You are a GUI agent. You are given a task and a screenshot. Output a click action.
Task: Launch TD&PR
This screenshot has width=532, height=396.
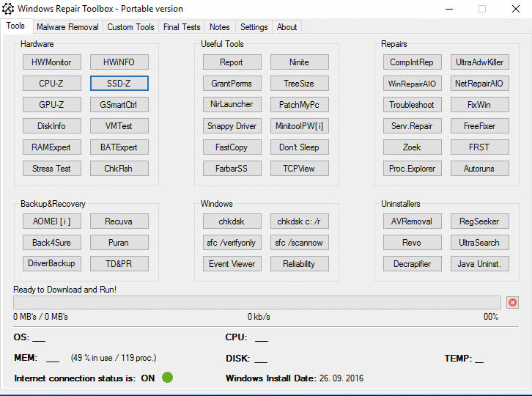119,263
